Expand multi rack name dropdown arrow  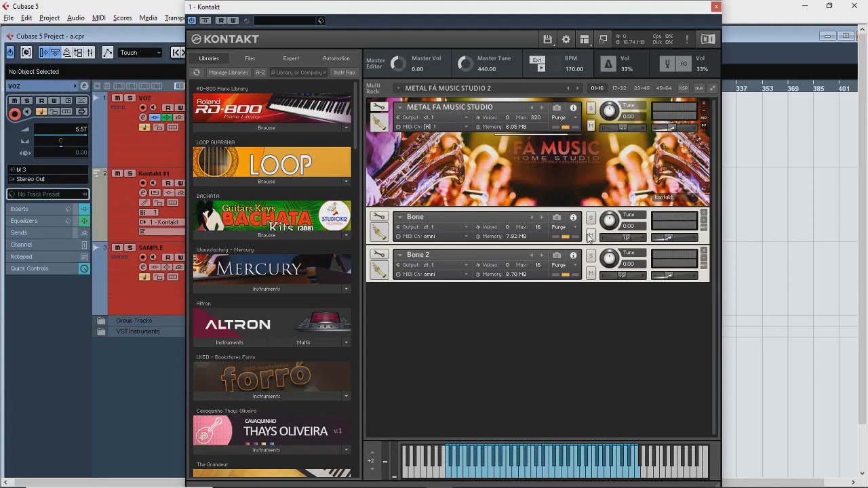398,88
